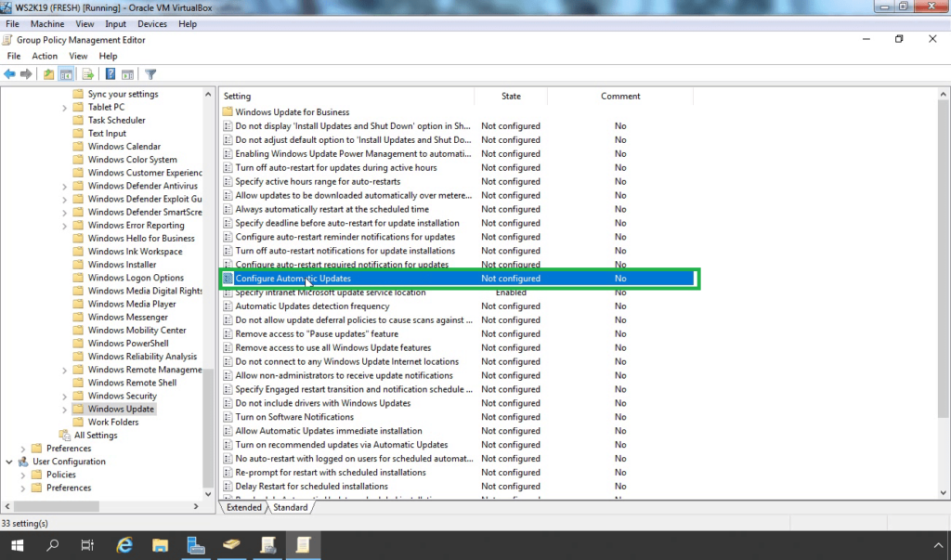The width and height of the screenshot is (951, 560).
Task: Open Help via blue question mark icon
Action: 110,74
